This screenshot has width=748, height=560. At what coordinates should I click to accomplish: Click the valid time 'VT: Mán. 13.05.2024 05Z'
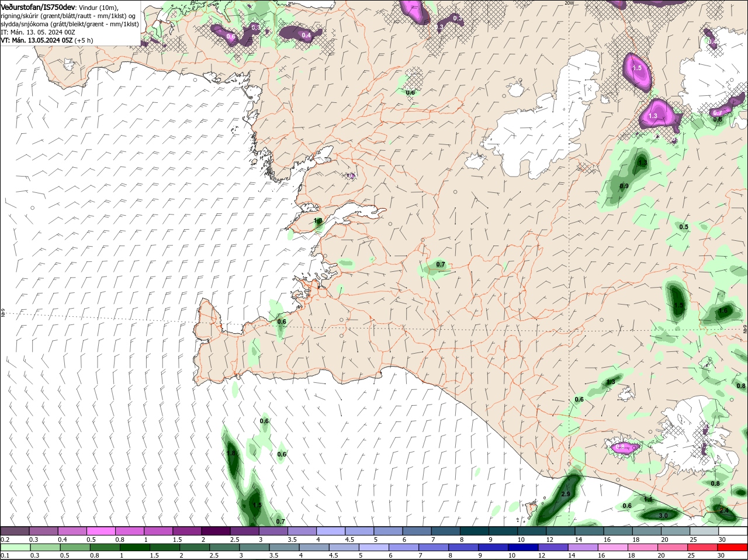point(36,40)
